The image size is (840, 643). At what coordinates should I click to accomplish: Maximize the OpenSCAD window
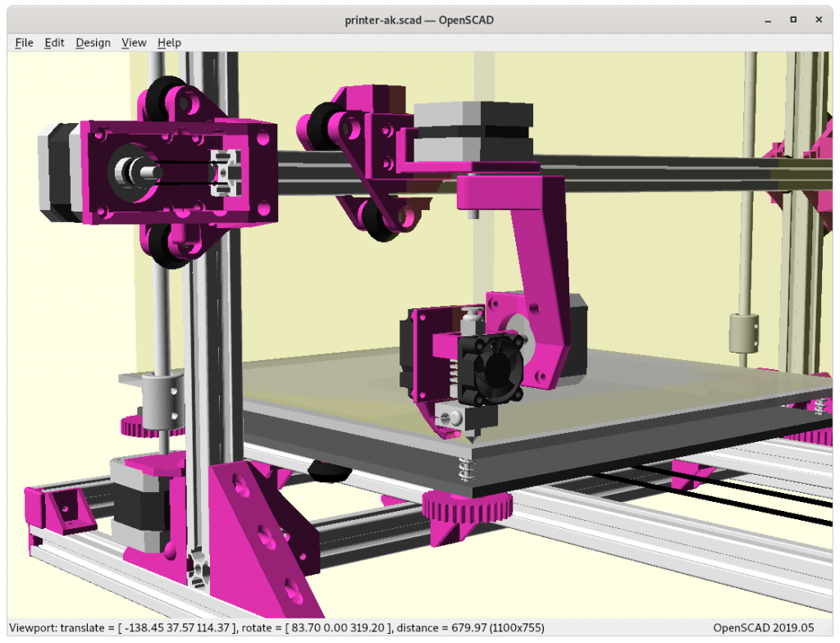click(793, 20)
